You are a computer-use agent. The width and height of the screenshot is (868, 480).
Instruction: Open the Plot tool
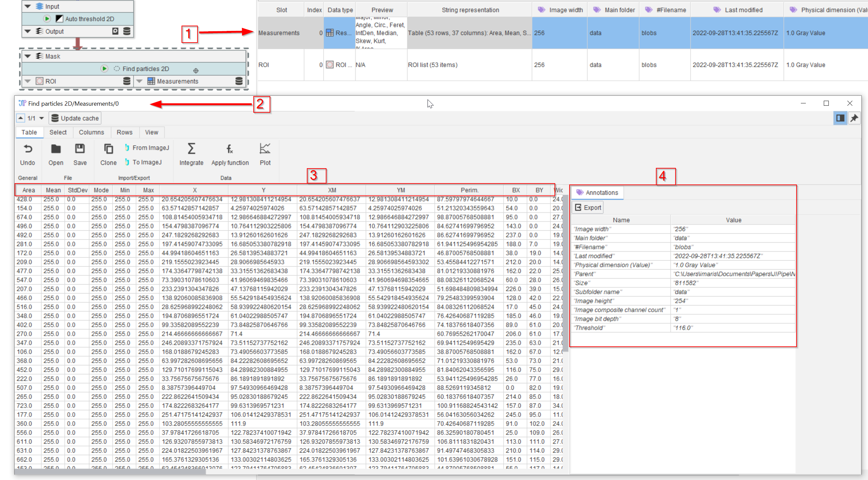tap(265, 149)
